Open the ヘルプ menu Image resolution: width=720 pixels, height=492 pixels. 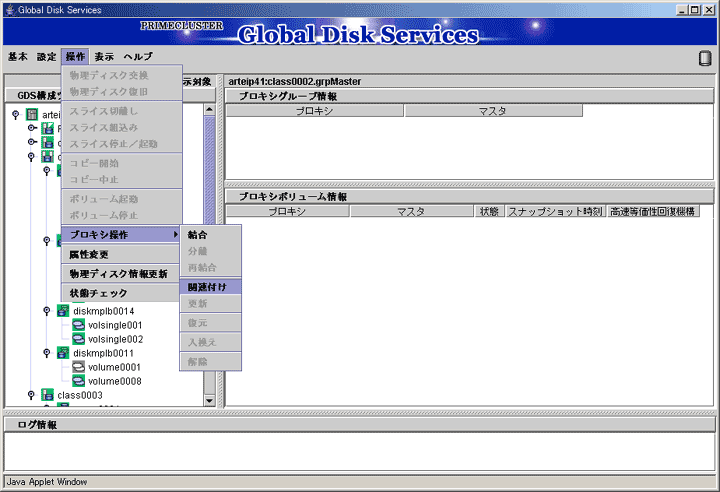pyautogui.click(x=138, y=57)
